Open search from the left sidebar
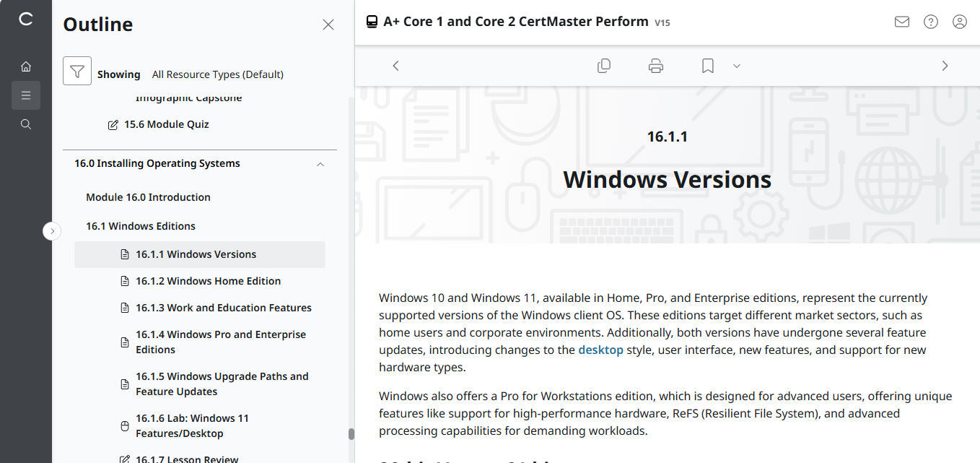Viewport: 980px width, 463px height. 26,124
